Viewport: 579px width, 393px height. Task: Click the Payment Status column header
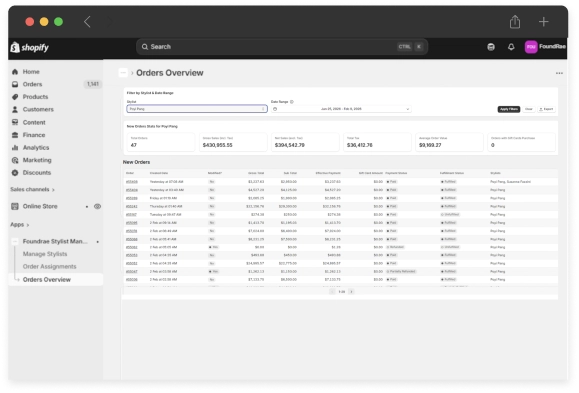point(396,173)
